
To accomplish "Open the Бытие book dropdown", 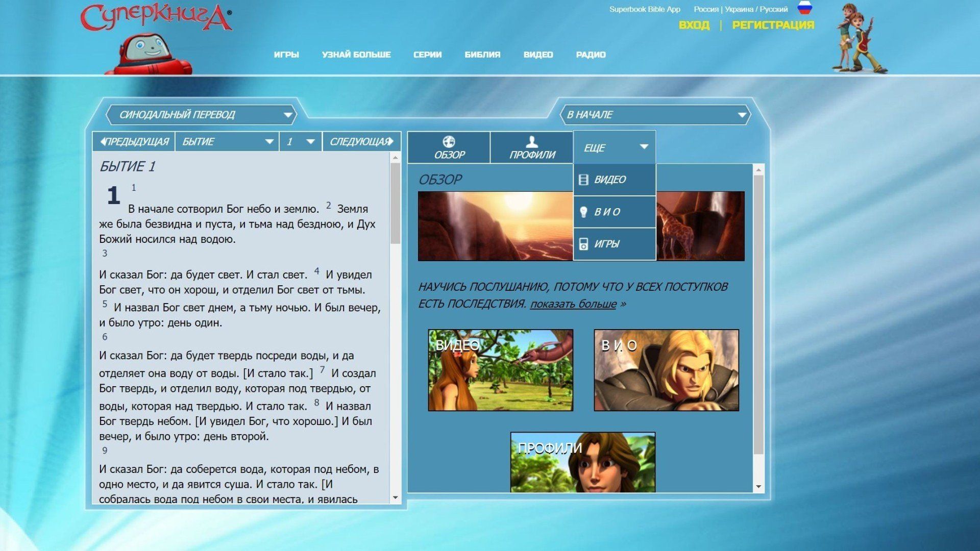I will 227,141.
